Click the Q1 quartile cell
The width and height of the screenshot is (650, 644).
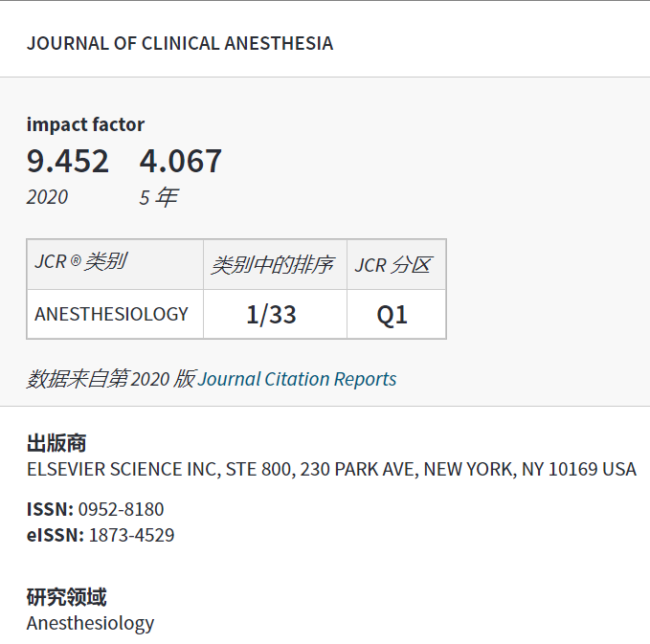[392, 315]
